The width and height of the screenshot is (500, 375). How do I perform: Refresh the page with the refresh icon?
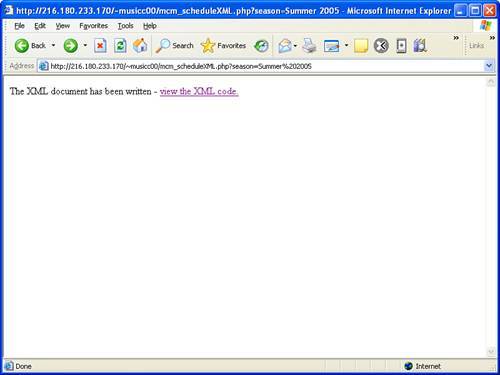pos(120,46)
